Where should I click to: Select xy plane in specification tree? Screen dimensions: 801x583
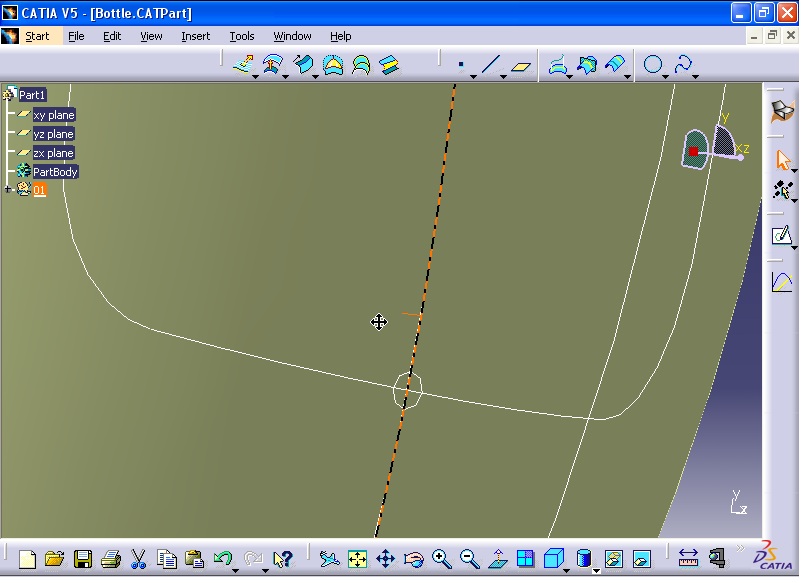coord(54,115)
